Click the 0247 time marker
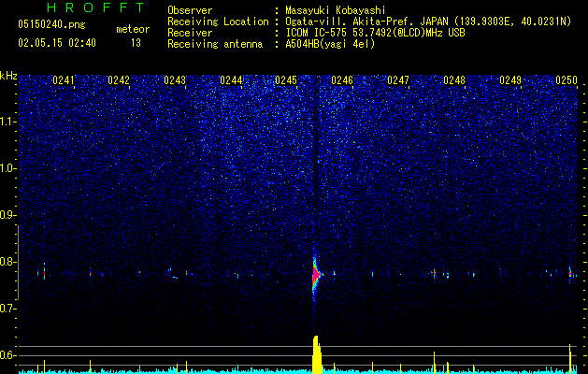The width and height of the screenshot is (588, 374). 398,80
